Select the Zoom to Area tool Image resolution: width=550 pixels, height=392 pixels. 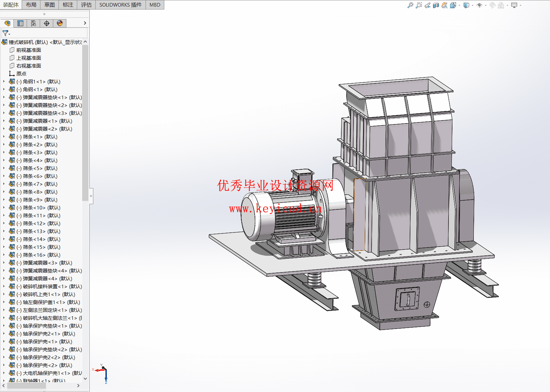(x=419, y=5)
